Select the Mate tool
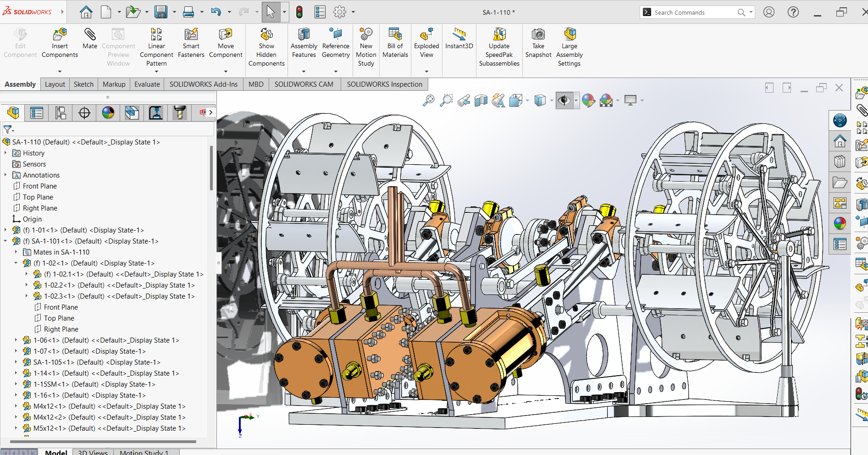868x455 pixels. [x=90, y=39]
